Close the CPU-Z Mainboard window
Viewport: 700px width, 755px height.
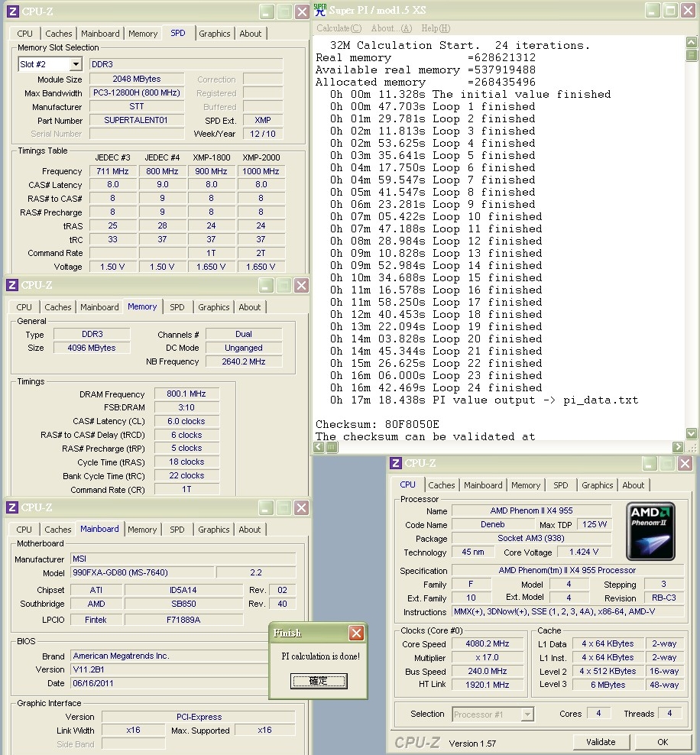pos(301,507)
